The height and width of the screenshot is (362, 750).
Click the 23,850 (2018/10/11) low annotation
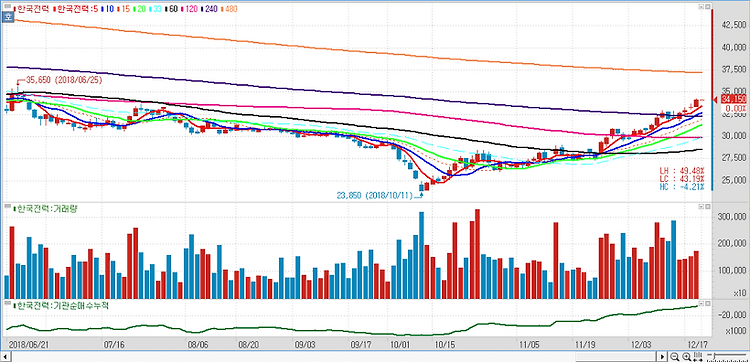click(375, 196)
